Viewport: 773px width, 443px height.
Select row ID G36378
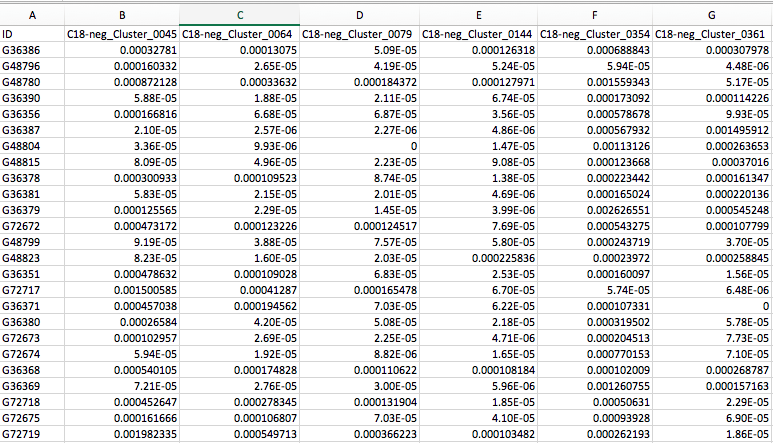[32, 178]
